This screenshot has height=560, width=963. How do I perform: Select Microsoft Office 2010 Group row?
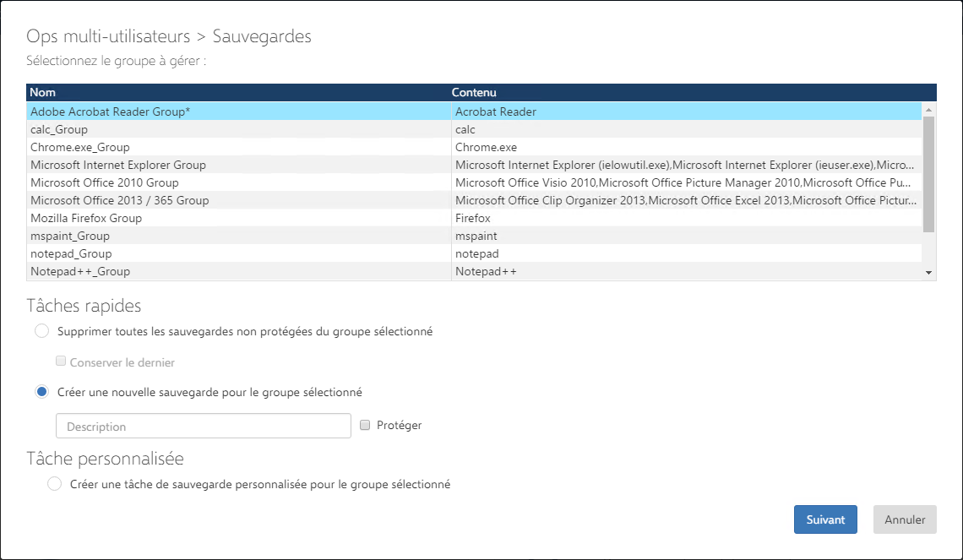pyautogui.click(x=105, y=182)
